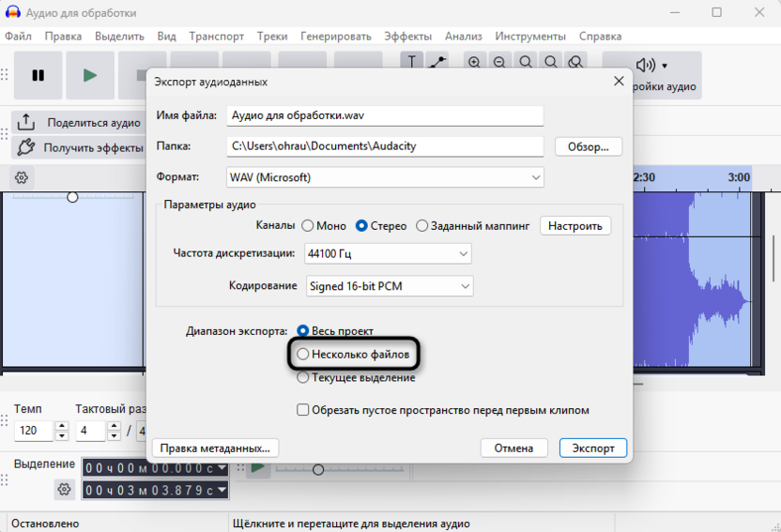Click the tempo value field 120
Viewport: 781px width, 532px height.
34,431
